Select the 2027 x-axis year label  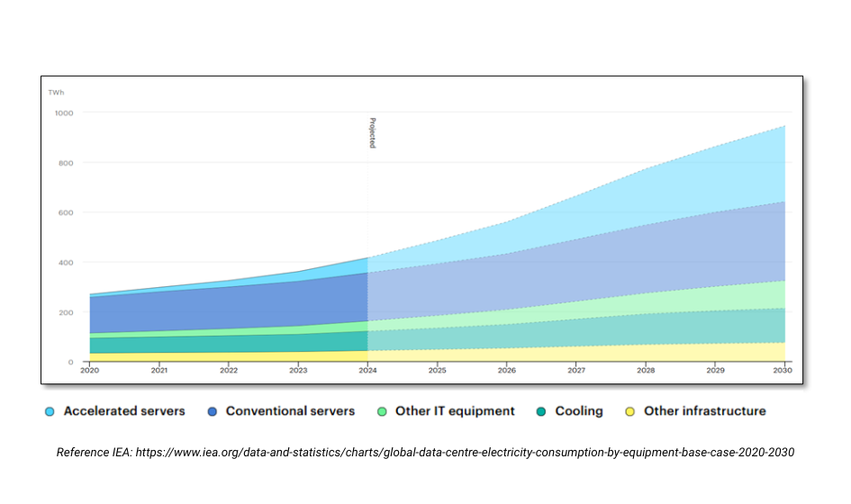575,370
